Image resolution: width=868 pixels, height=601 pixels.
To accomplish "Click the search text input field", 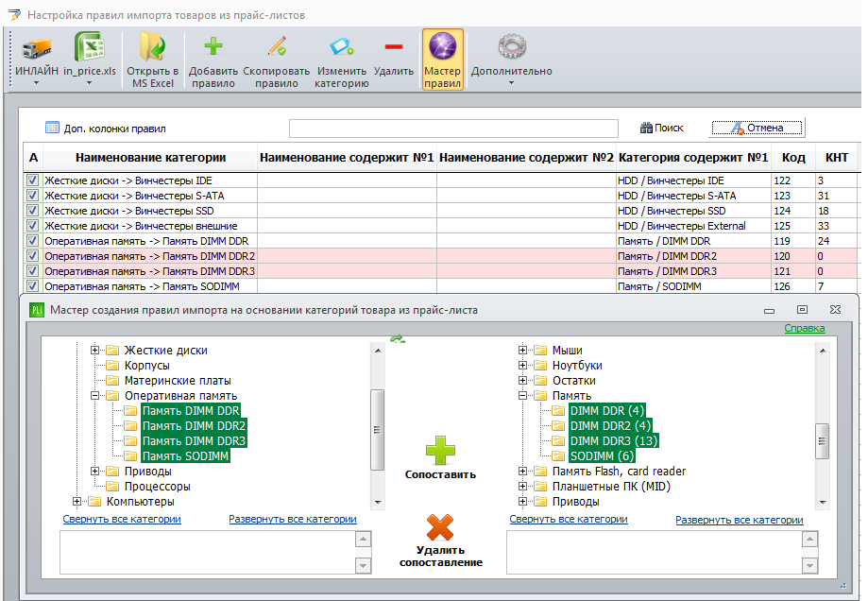I will [453, 129].
